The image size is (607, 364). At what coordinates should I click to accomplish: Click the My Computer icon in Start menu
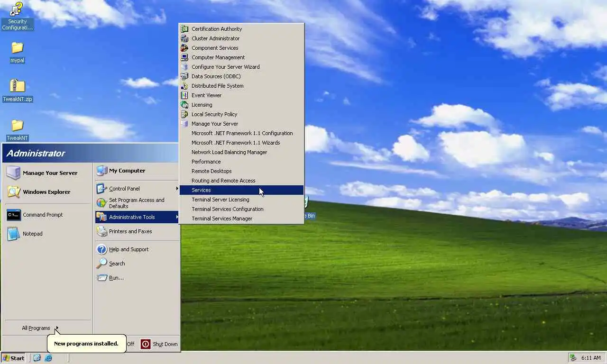click(101, 171)
